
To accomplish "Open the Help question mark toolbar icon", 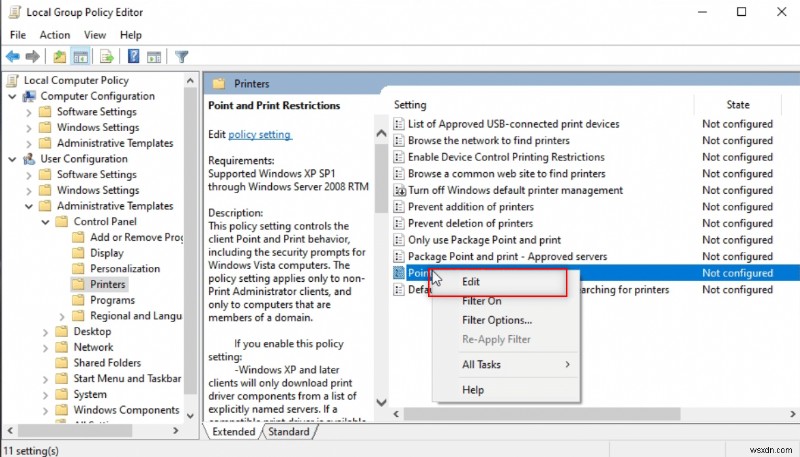I will tap(134, 56).
